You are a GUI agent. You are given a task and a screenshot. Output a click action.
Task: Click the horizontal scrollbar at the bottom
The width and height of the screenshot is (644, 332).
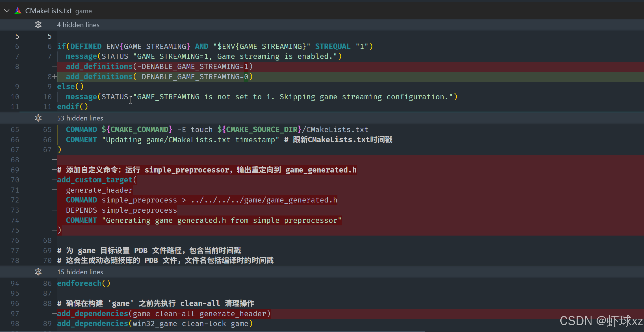coord(212,331)
